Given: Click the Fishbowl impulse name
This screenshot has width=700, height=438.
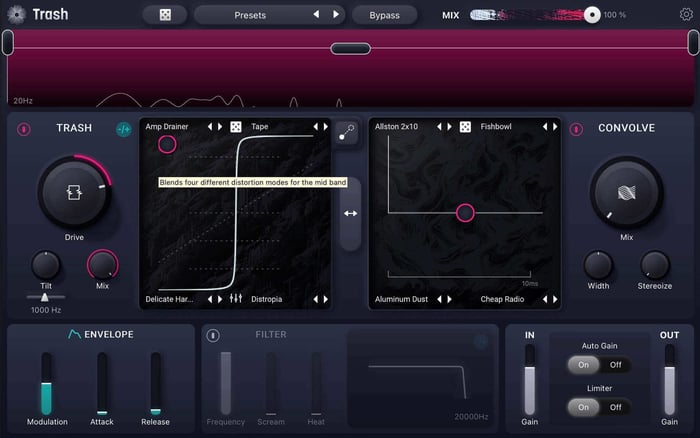Looking at the screenshot, I should [496, 127].
